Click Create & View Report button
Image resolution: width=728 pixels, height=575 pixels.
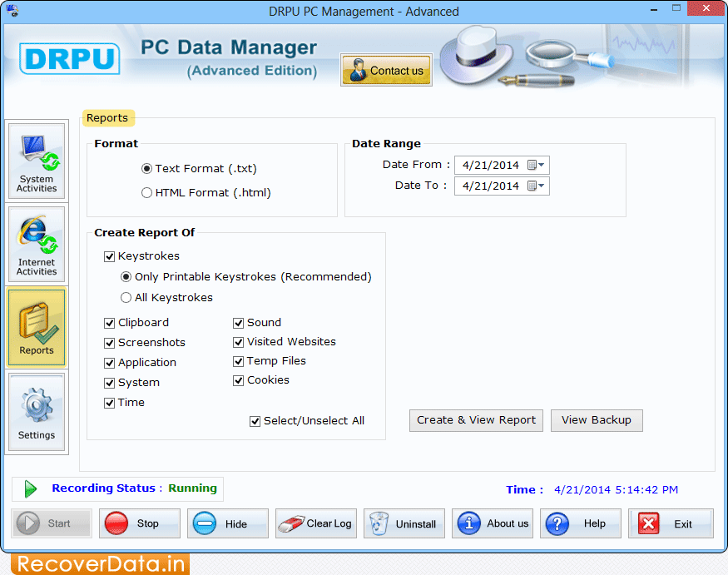pos(476,420)
